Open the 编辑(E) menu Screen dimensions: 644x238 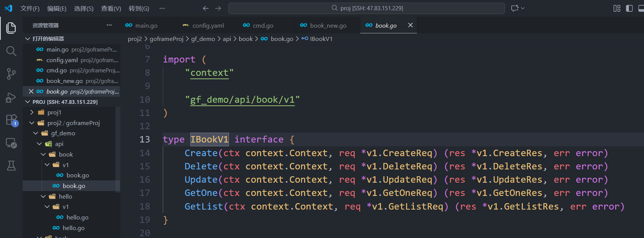click(57, 8)
